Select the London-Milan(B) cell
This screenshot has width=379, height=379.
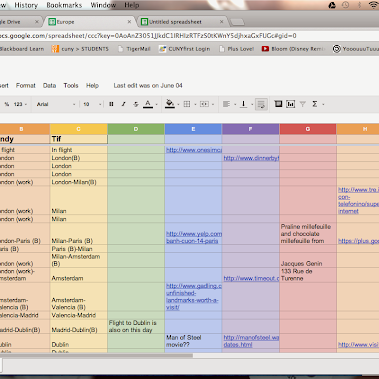click(79, 182)
